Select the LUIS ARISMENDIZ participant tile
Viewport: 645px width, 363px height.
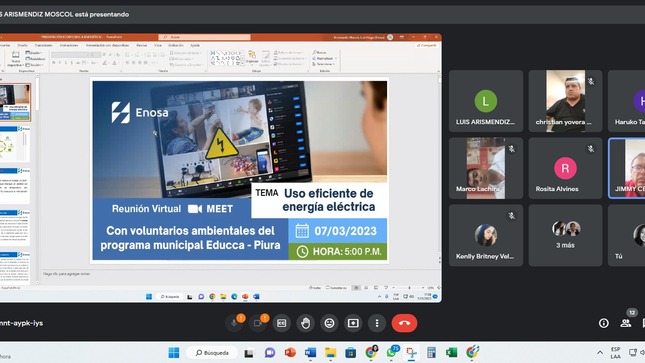click(486, 101)
